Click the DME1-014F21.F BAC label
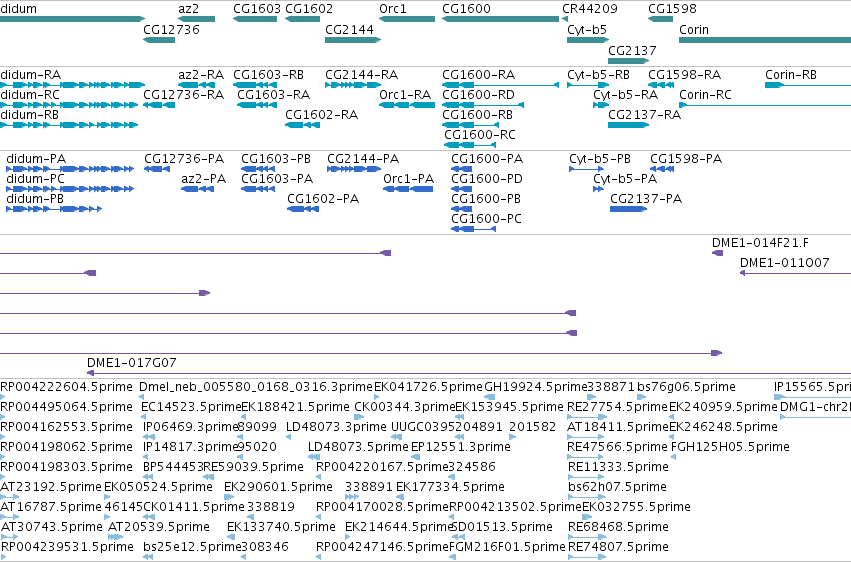The image size is (851, 562). coord(760,243)
